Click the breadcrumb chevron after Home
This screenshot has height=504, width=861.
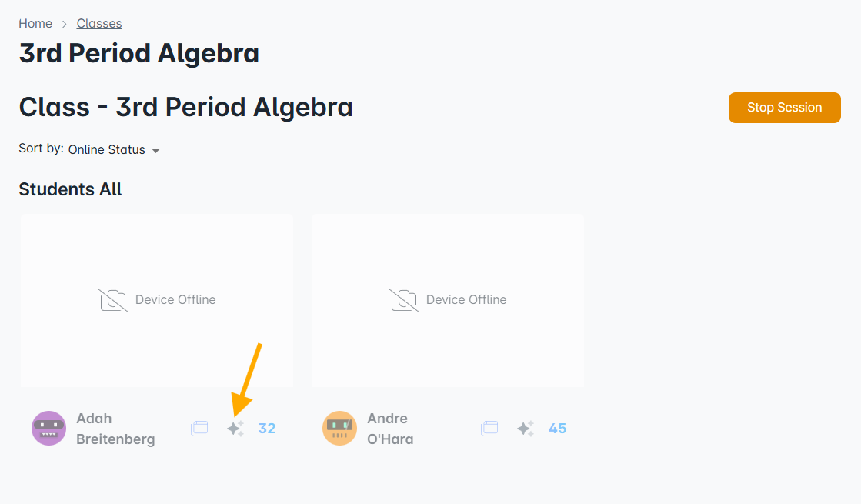point(64,24)
